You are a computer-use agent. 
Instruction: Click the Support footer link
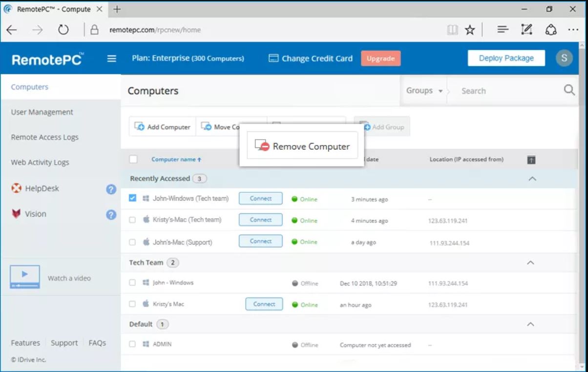click(x=64, y=343)
